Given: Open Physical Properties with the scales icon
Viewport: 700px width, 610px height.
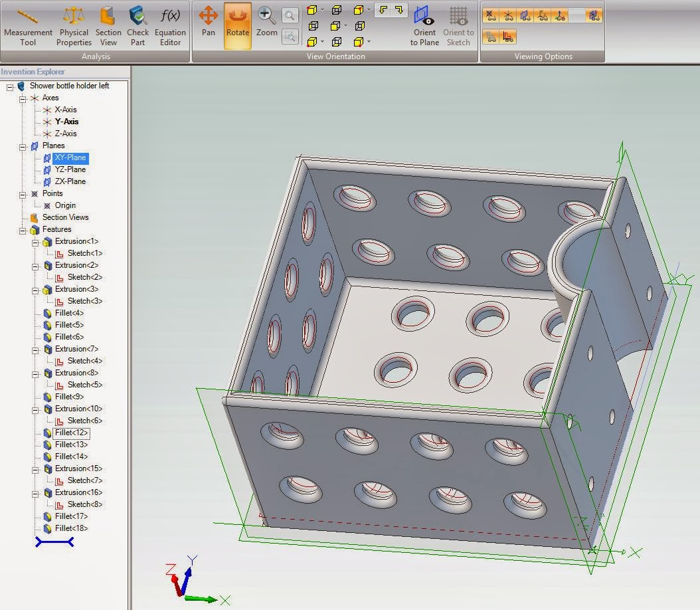Looking at the screenshot, I should click(x=74, y=27).
